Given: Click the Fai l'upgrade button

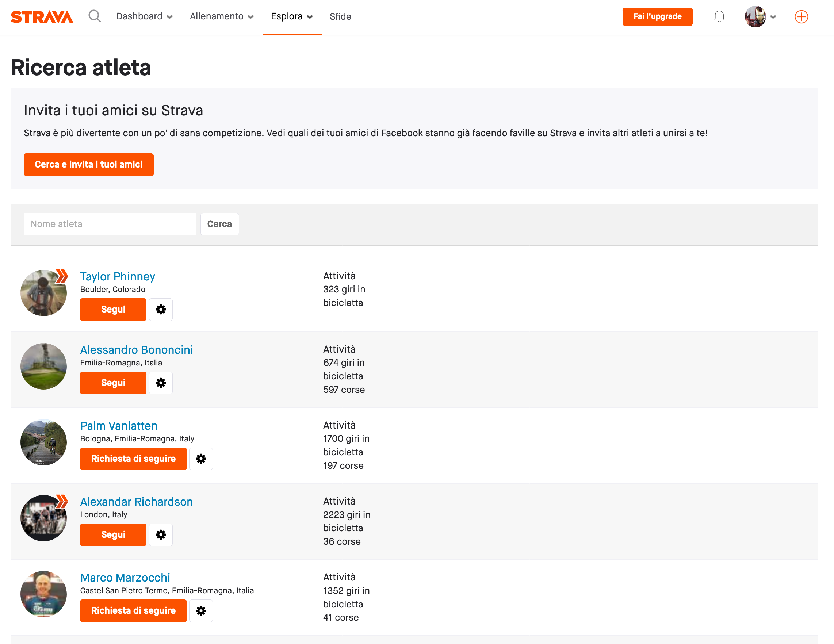Looking at the screenshot, I should (x=657, y=16).
